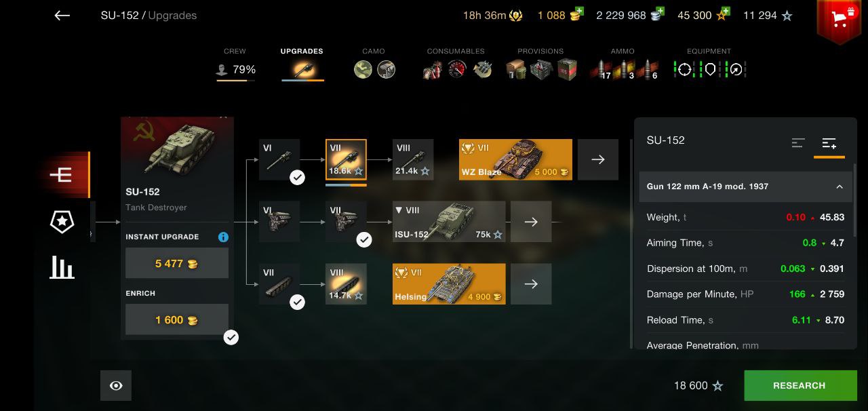Open the tech tree sidebar icon

tap(61, 175)
